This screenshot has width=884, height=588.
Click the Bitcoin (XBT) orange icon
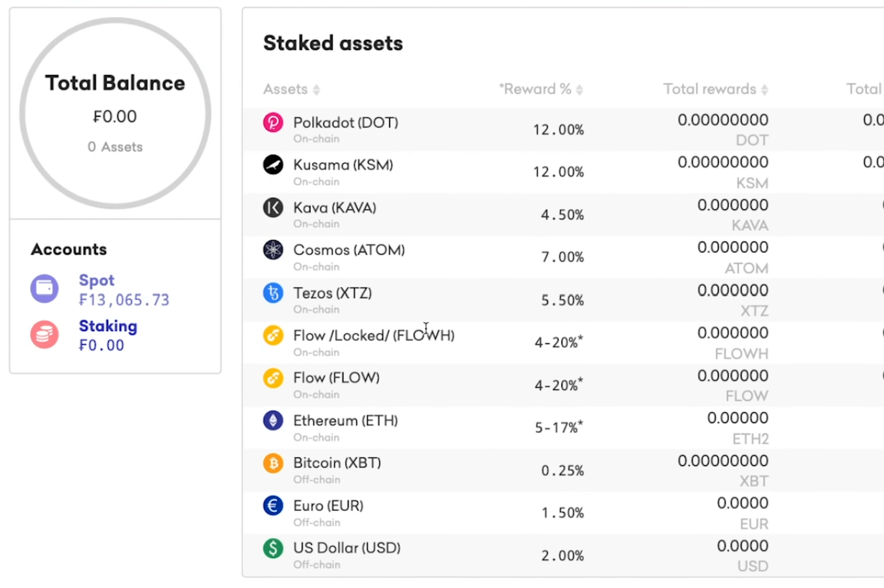tap(273, 463)
